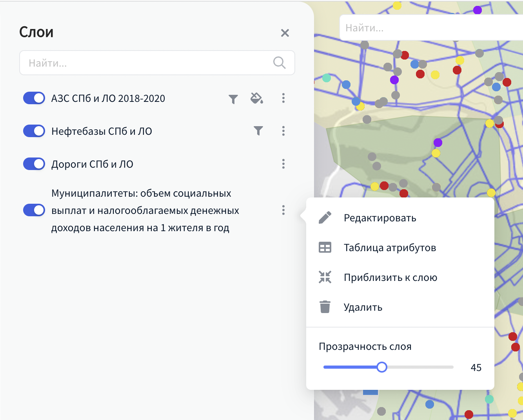
Task: Open three-dot menu for Нефтебазы layer
Action: [283, 131]
